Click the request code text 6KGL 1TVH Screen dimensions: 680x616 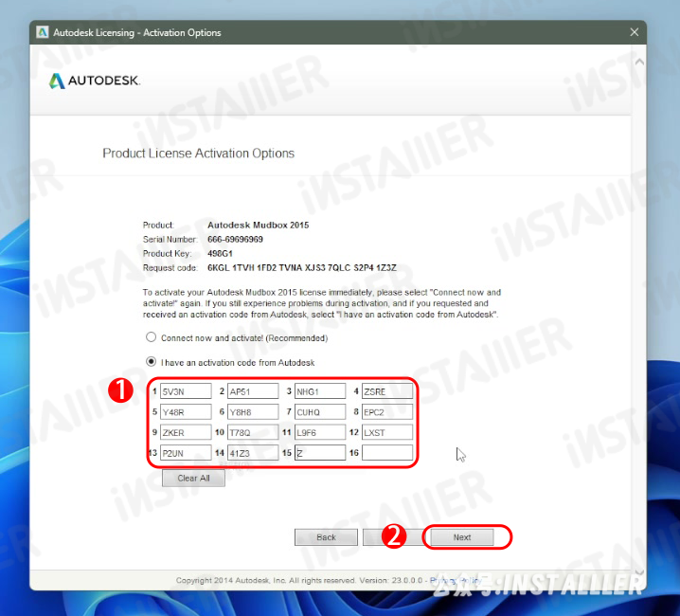click(x=302, y=267)
